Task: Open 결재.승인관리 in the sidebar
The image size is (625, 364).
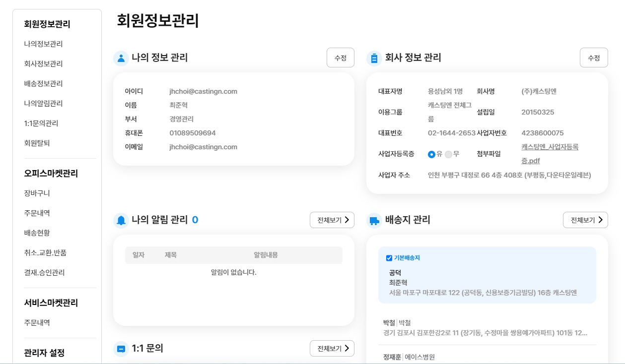Action: 45,272
